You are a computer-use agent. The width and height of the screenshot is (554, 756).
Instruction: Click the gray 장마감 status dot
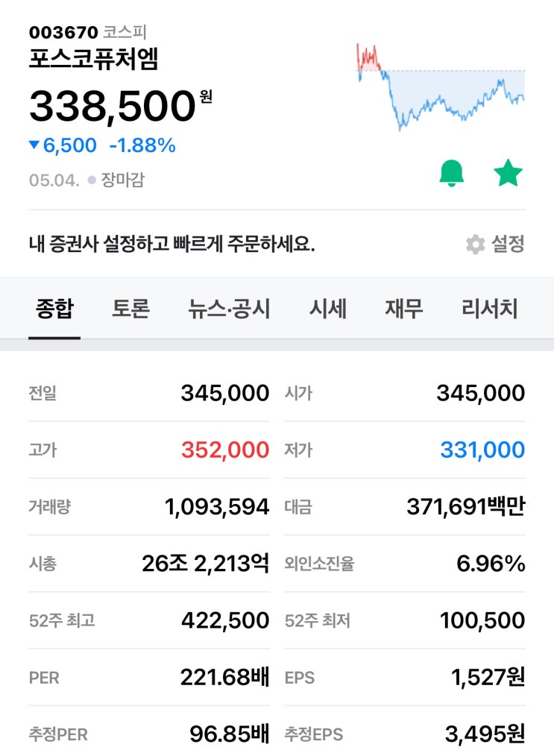click(x=92, y=180)
